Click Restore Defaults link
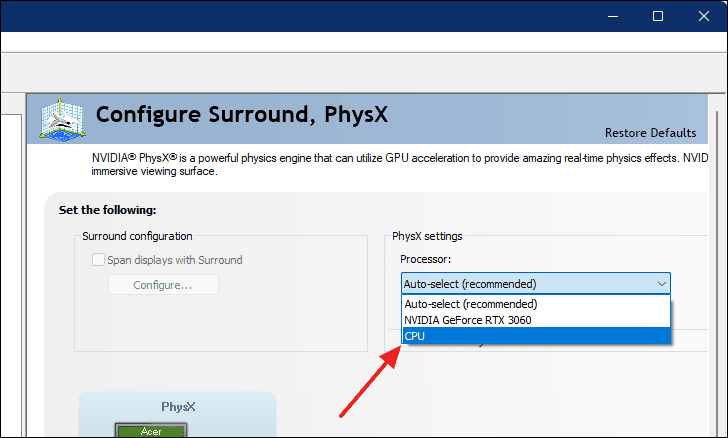 click(x=650, y=133)
